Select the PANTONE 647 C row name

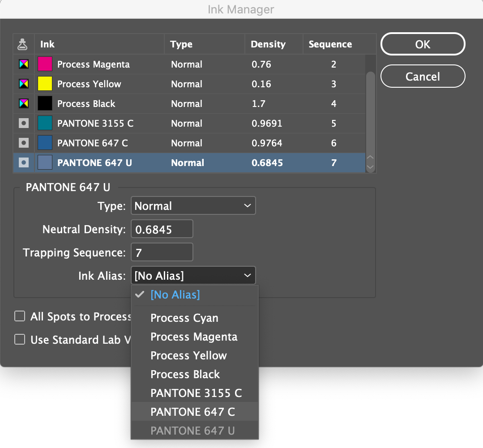[x=92, y=143]
